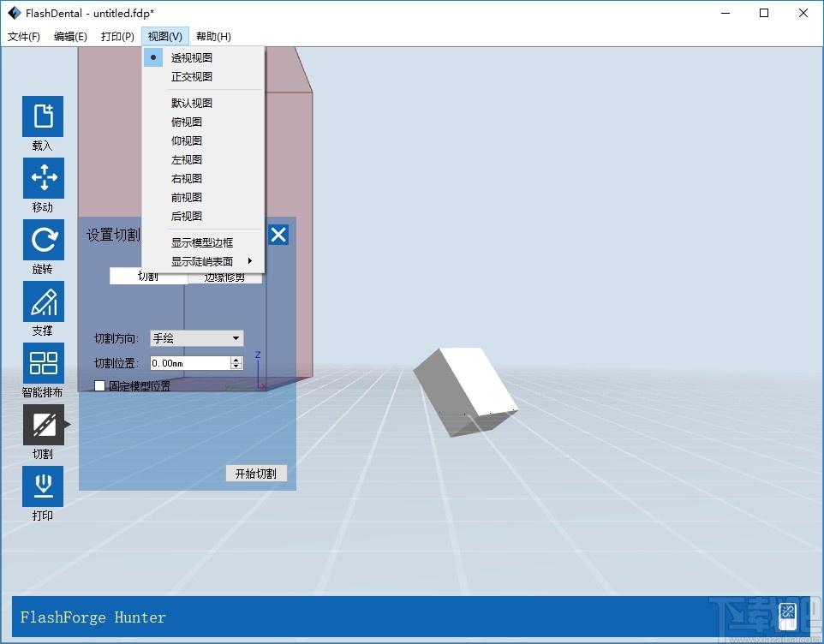Minimize the FlashDental window
Viewport: 824px width, 644px height.
click(x=725, y=13)
